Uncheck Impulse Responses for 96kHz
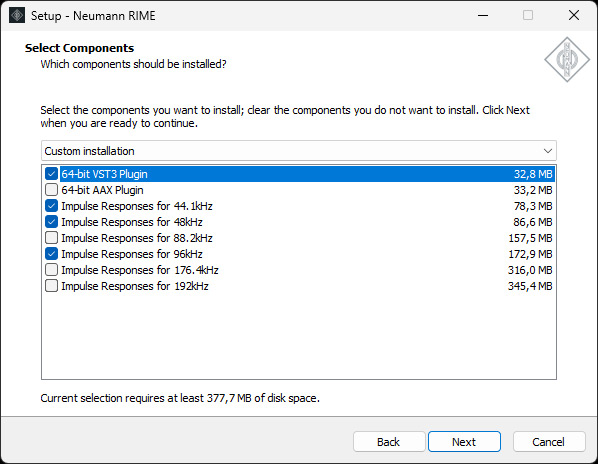The width and height of the screenshot is (598, 464). pos(51,254)
